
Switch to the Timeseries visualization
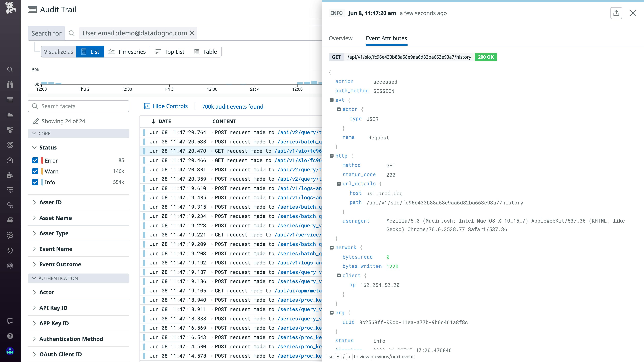pos(127,51)
